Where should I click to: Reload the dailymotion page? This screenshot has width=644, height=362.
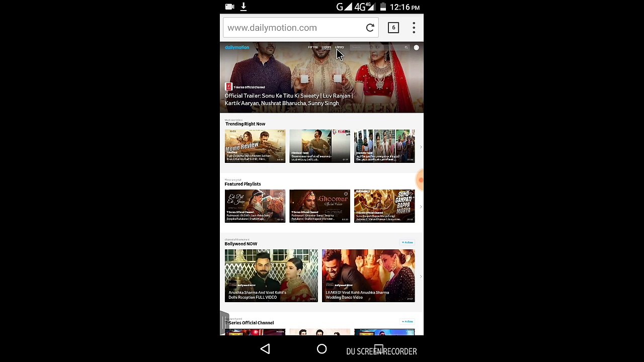pos(370,28)
